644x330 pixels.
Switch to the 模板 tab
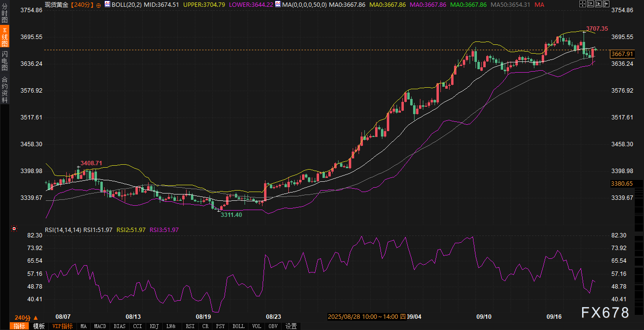39,326
